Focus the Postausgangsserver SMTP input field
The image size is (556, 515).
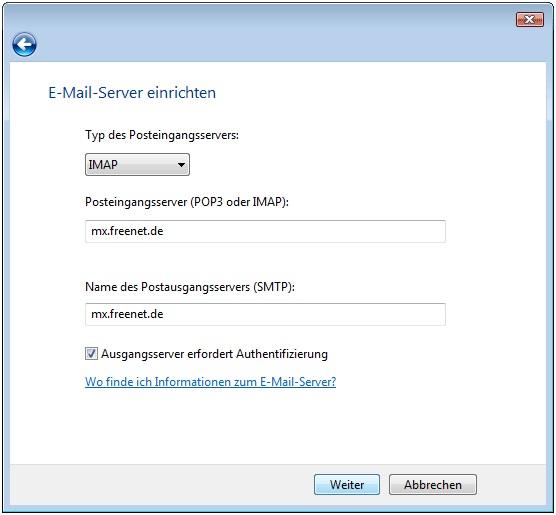[x=265, y=314]
